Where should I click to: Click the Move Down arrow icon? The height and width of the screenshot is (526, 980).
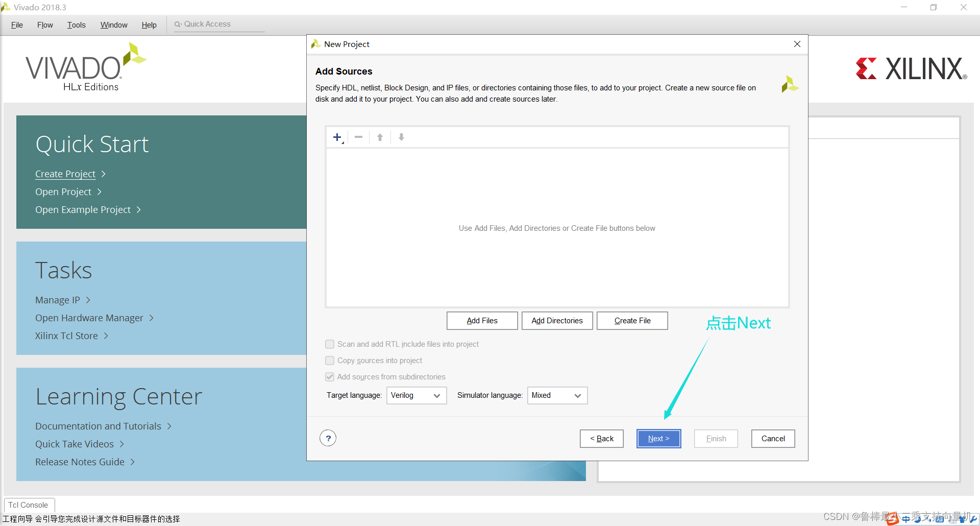pos(401,137)
